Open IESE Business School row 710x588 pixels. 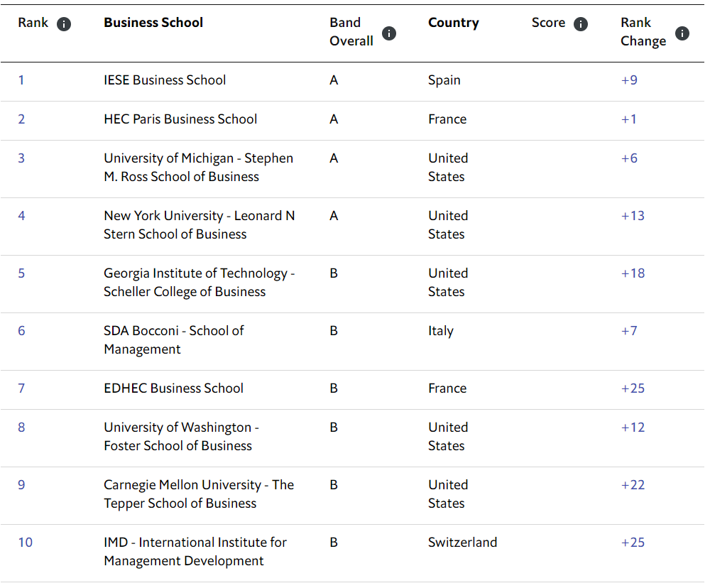click(x=165, y=80)
